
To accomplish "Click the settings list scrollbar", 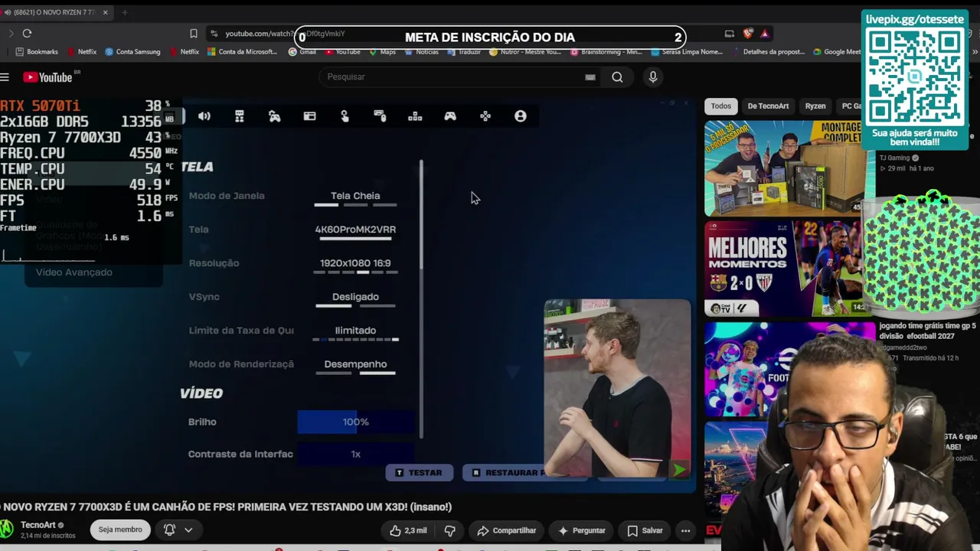I will pyautogui.click(x=421, y=300).
